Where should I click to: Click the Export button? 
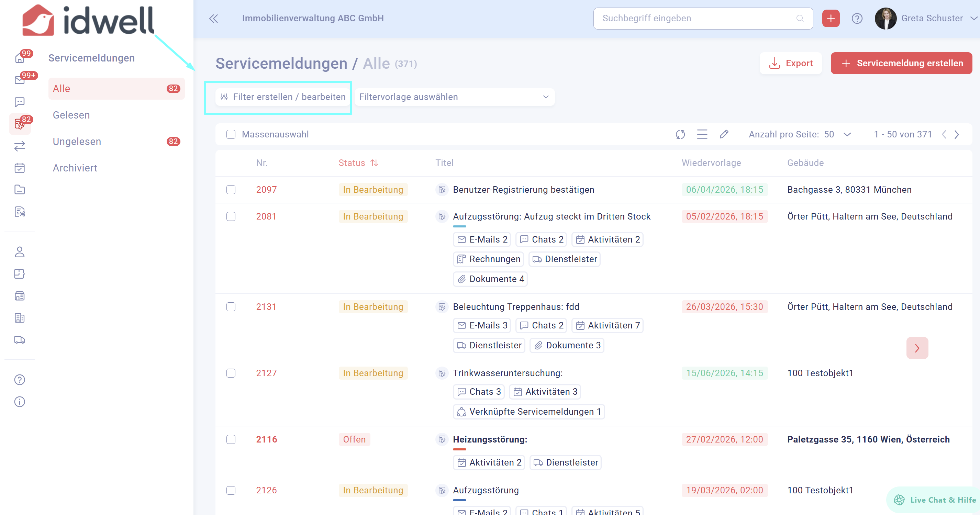(791, 63)
